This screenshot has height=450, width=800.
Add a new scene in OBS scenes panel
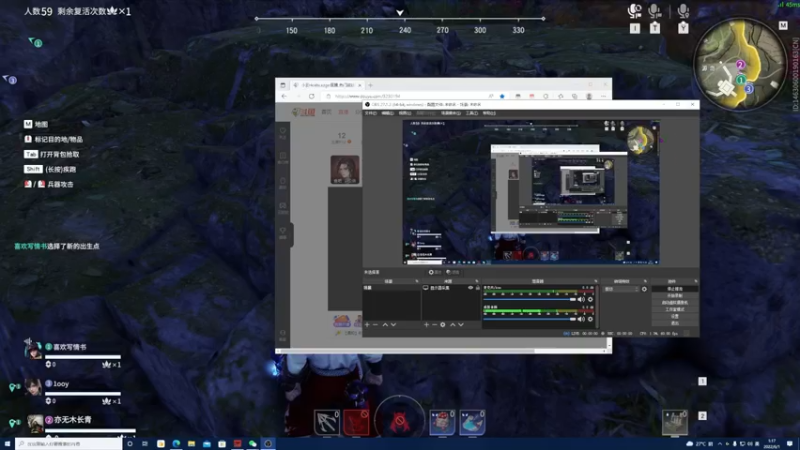point(367,324)
